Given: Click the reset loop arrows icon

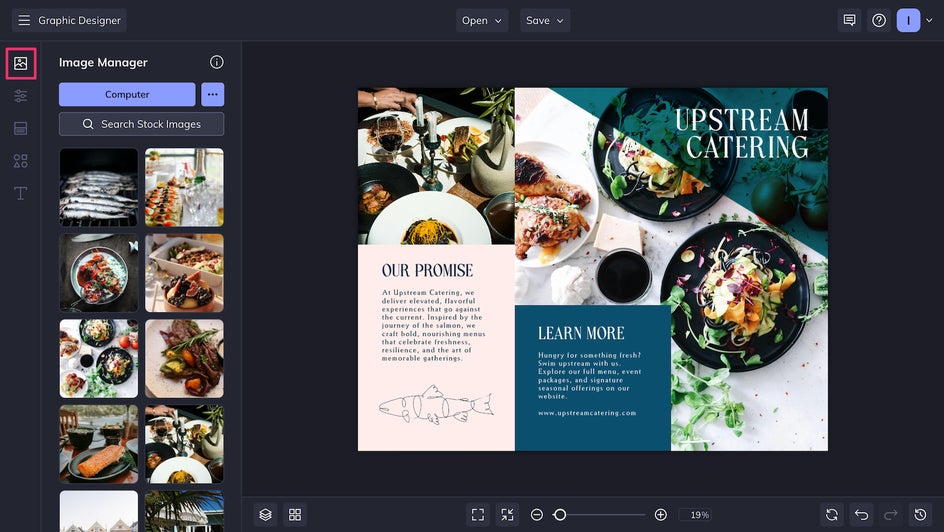Looking at the screenshot, I should point(832,515).
